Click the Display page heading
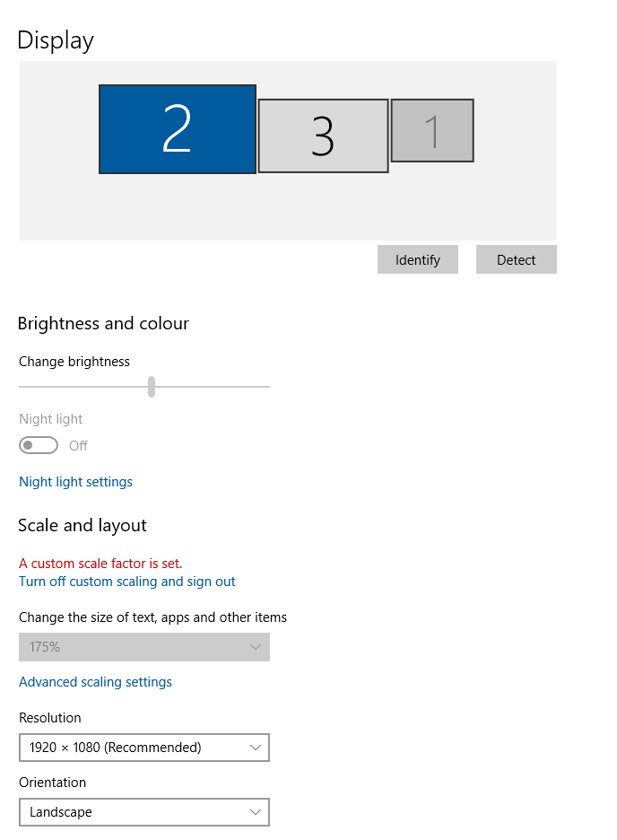This screenshot has width=617, height=840. 55,39
